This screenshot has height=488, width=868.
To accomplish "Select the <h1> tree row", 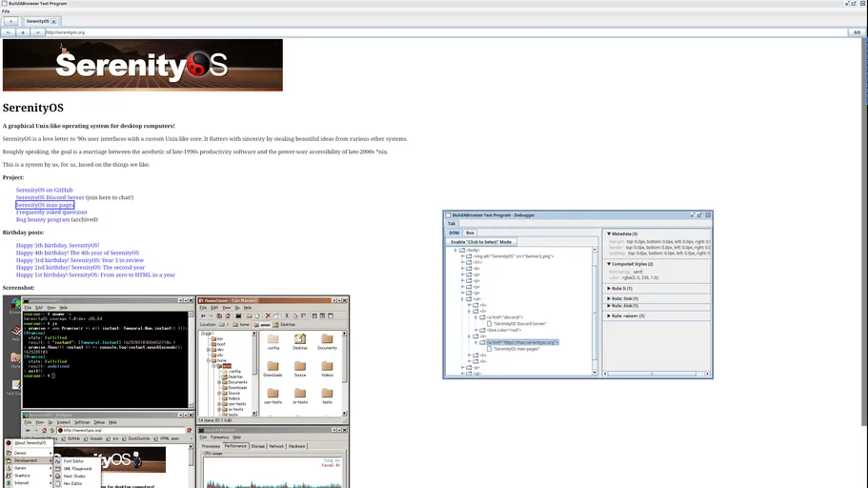I will click(477, 262).
